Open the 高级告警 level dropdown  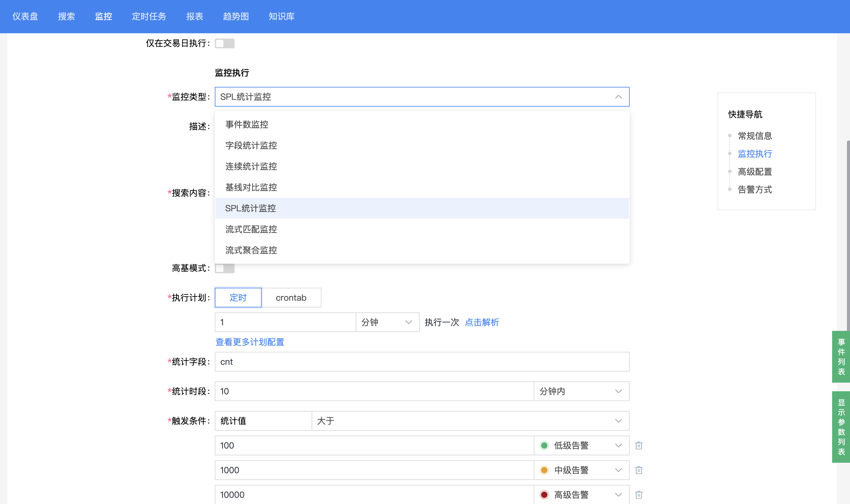581,494
